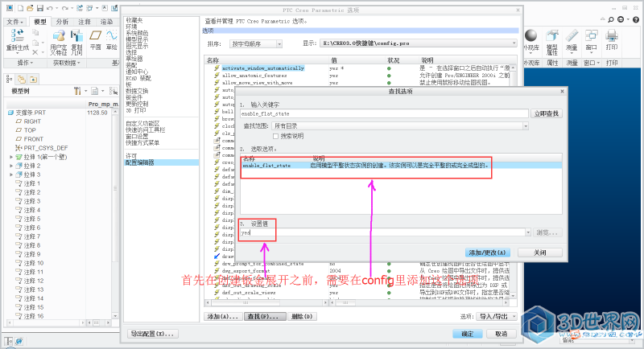Open 模型属性 model properties icon
Viewport: 644px width, 349px height.
552,35
